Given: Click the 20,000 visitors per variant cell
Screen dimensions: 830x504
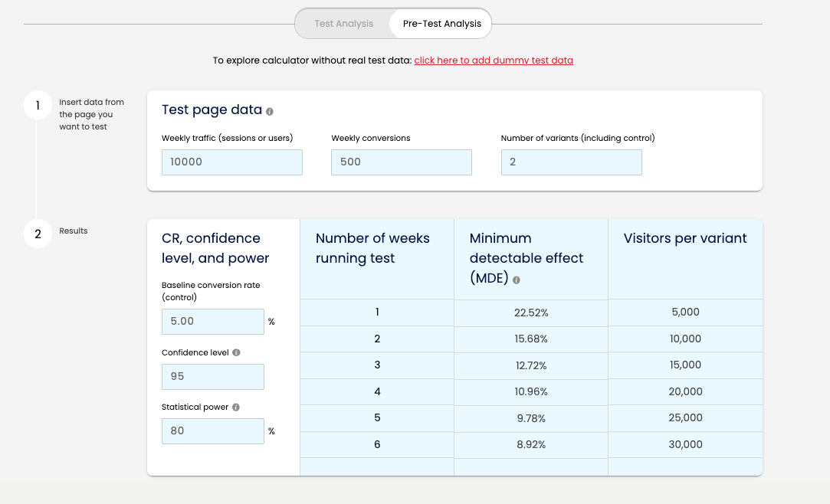Looking at the screenshot, I should (x=685, y=392).
